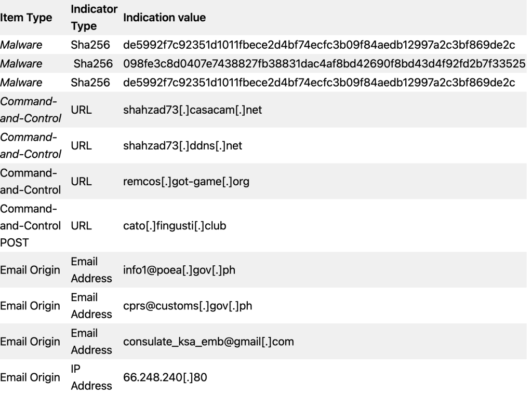Click the Indication value column header
The height and width of the screenshot is (395, 532).
coord(164,18)
